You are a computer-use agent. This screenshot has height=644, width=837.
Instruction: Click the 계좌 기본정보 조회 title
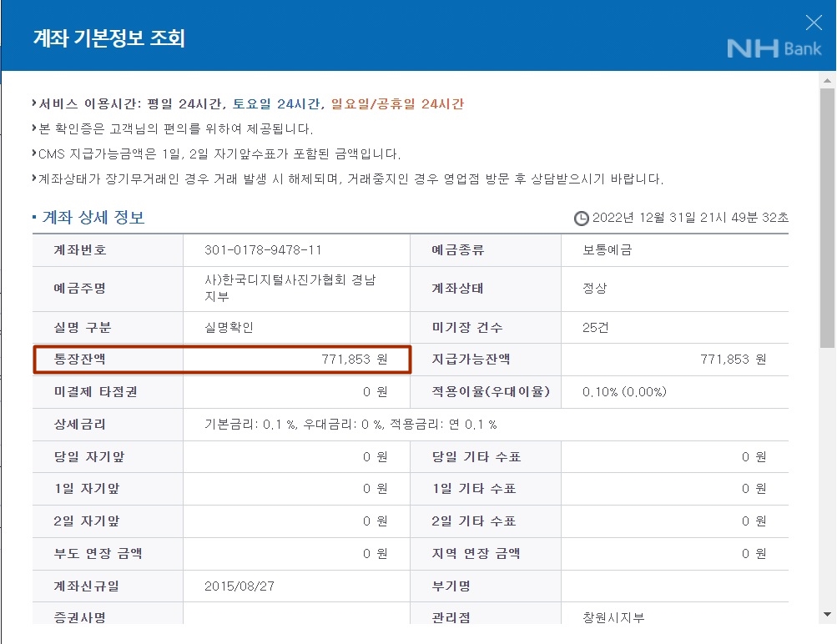(108, 38)
